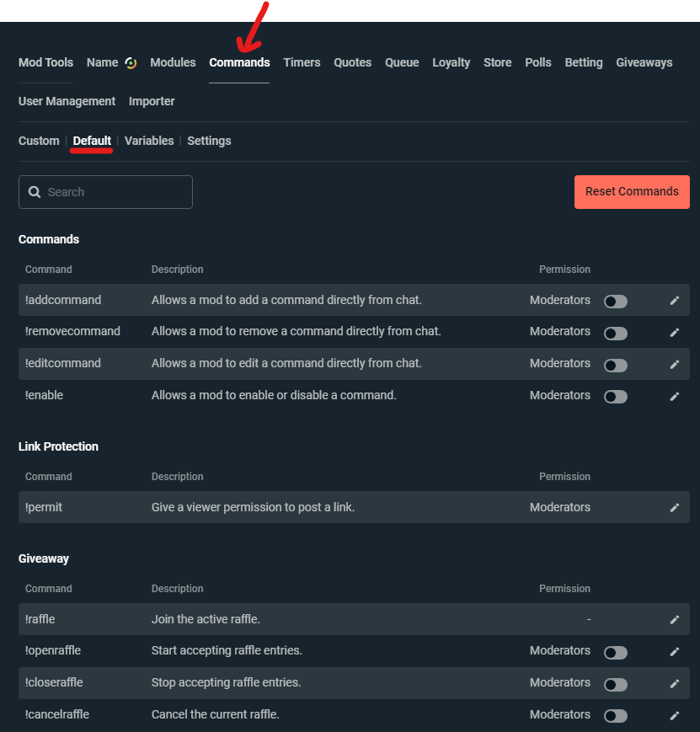
Task: Enable the !enable command toggle
Action: (615, 396)
